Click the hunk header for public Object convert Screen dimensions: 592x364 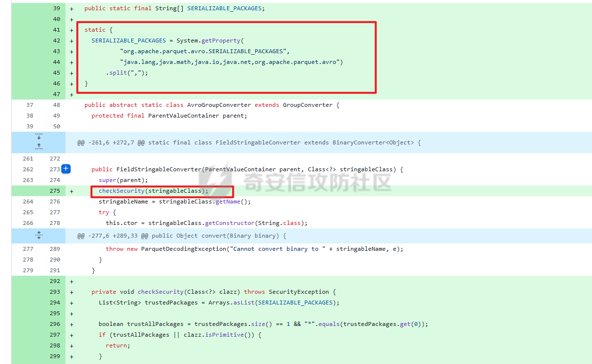point(181,236)
